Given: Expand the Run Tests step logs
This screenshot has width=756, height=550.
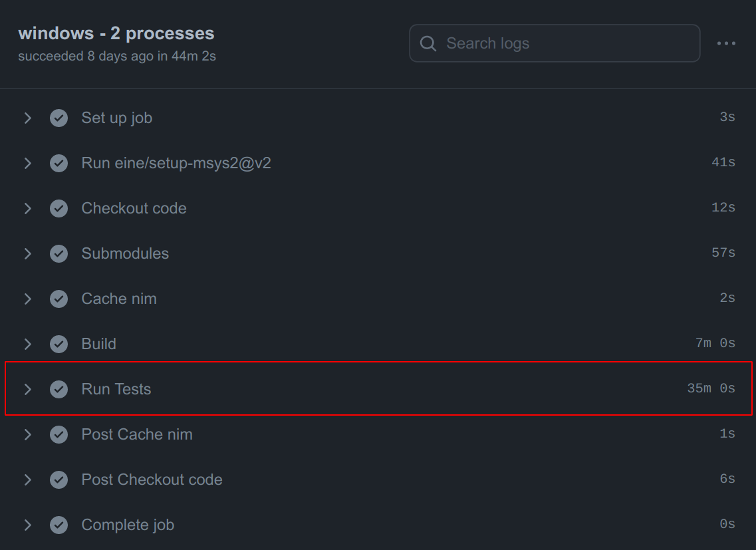Looking at the screenshot, I should [x=27, y=389].
